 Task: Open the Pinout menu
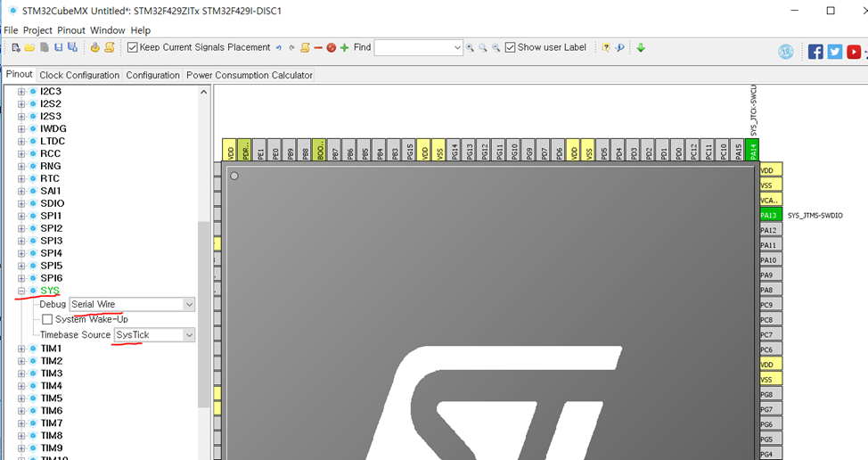coord(71,30)
